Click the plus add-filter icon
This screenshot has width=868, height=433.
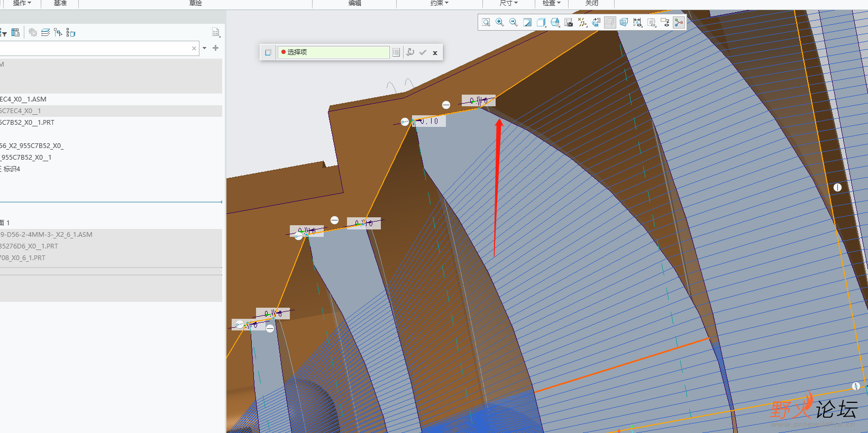(215, 48)
